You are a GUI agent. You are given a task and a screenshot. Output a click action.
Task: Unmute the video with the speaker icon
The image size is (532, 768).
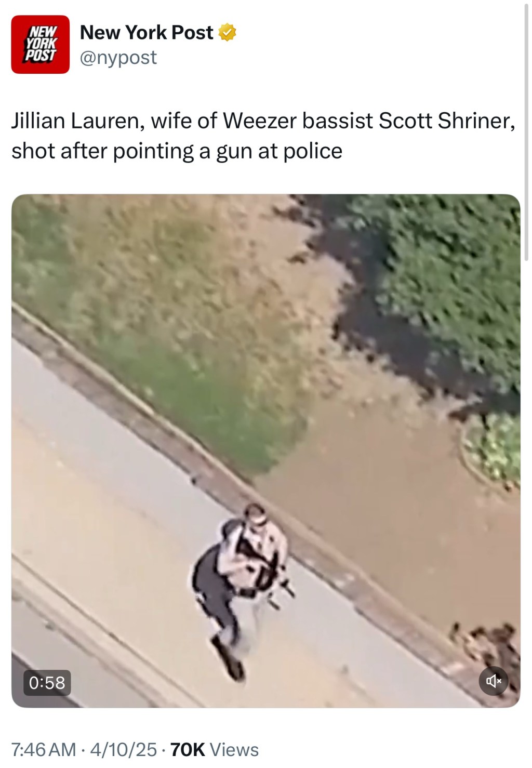coord(494,680)
